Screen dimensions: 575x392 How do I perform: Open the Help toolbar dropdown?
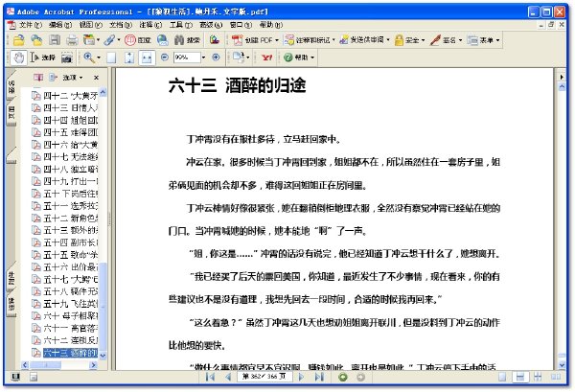coord(299,58)
